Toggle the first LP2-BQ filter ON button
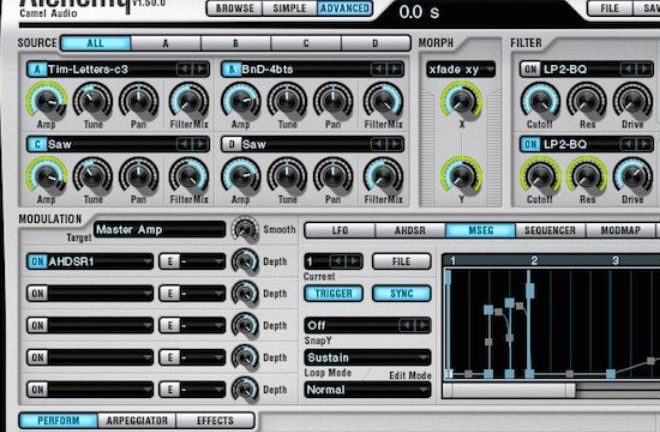 [530, 69]
